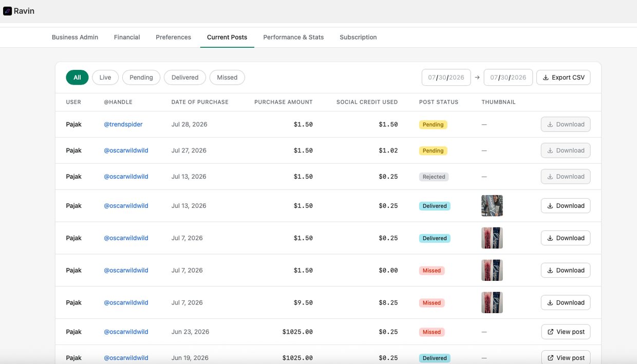This screenshot has height=364, width=637.
Task: Filter posts by Live status
Action: pyautogui.click(x=105, y=78)
